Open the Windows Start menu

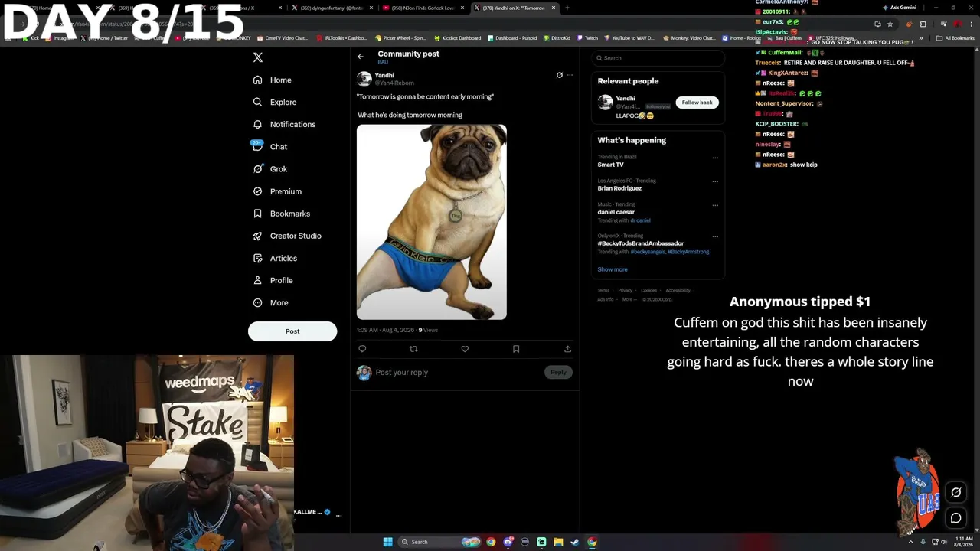click(x=387, y=542)
